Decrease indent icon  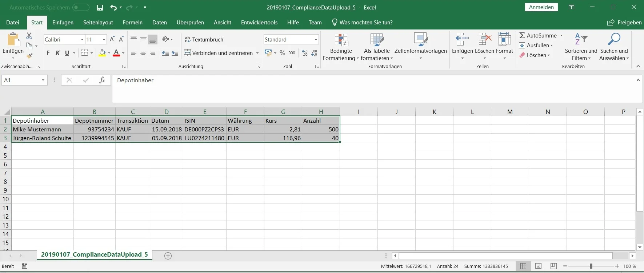(165, 53)
